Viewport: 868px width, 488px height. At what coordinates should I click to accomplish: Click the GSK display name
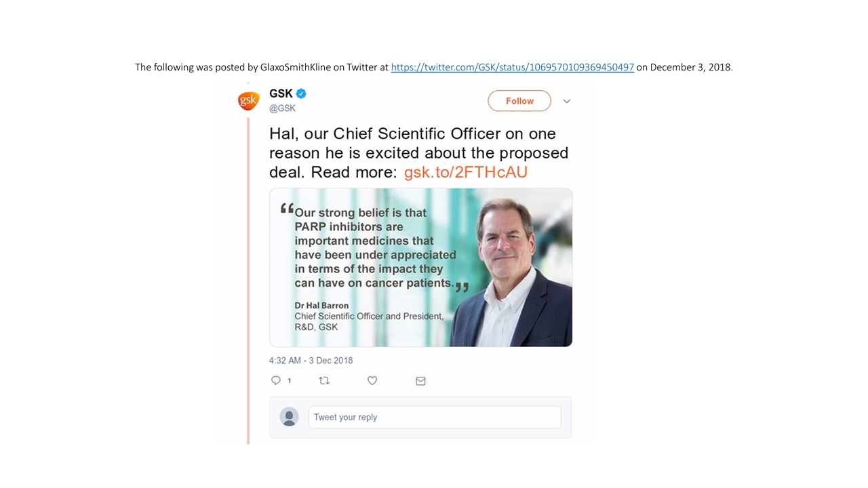coord(281,94)
